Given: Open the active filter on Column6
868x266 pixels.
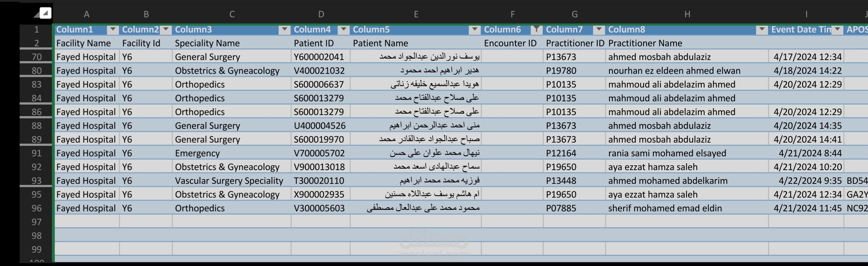Looking at the screenshot, I should (x=537, y=29).
